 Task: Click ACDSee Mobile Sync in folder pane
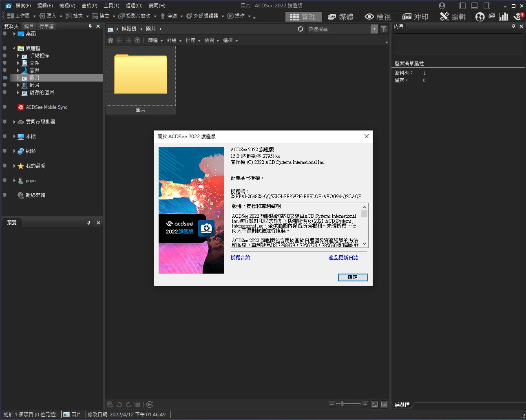point(46,107)
